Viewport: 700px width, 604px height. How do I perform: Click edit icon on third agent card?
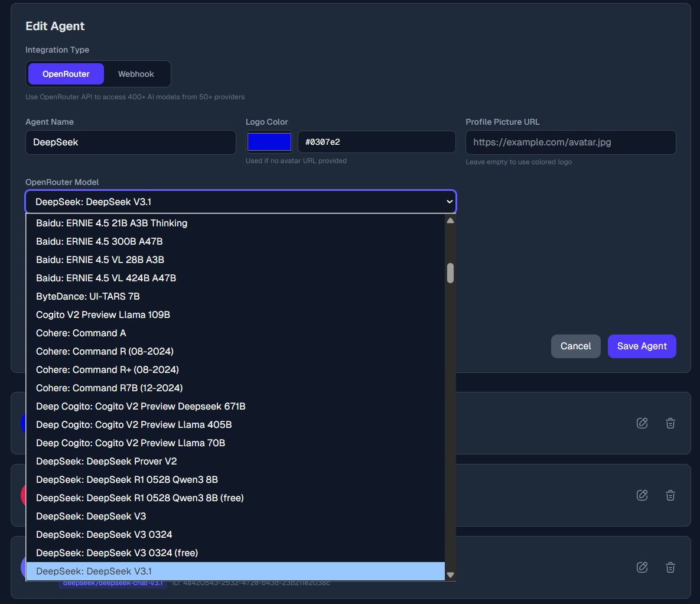pos(642,567)
